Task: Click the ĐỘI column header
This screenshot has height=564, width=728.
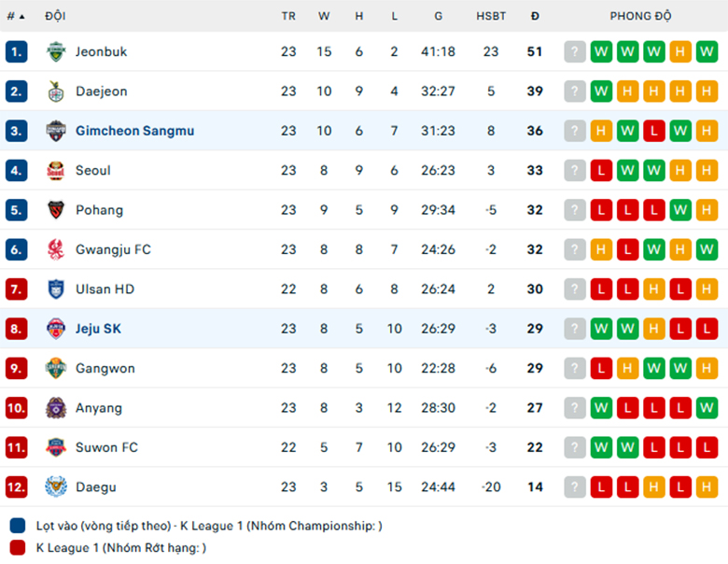Action: (55, 16)
